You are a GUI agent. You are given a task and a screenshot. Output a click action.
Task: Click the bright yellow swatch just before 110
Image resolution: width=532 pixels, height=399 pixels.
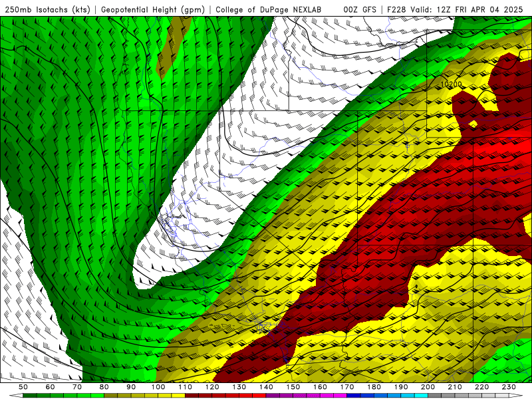click(x=178, y=396)
